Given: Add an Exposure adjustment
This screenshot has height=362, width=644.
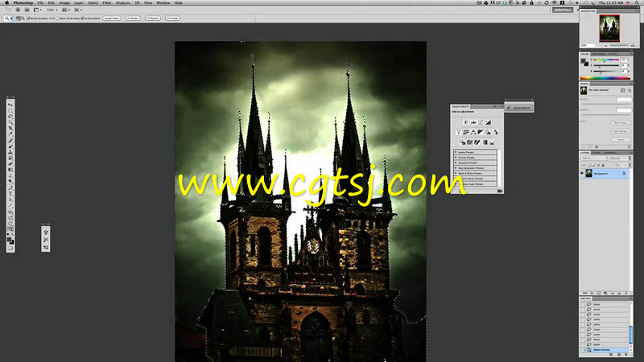Looking at the screenshot, I should tap(488, 122).
